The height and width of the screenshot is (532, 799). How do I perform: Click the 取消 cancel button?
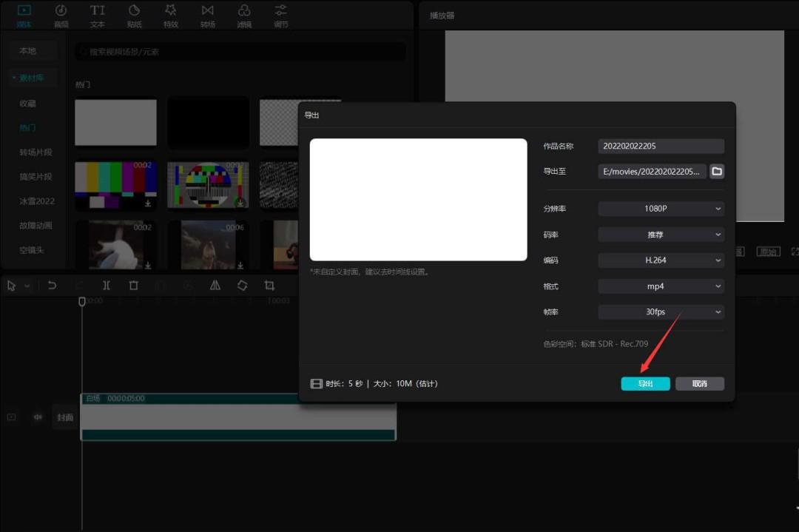coord(699,384)
